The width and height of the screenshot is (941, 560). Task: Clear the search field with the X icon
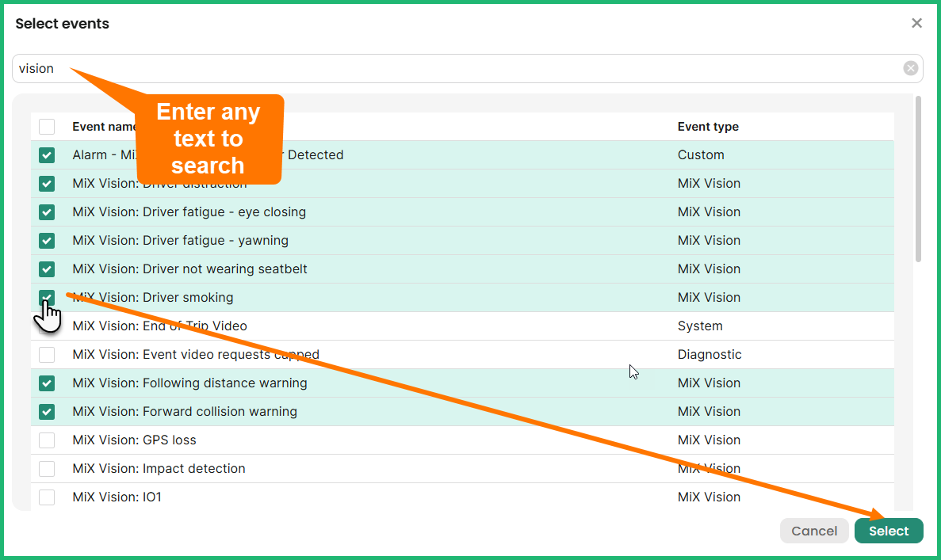click(911, 68)
